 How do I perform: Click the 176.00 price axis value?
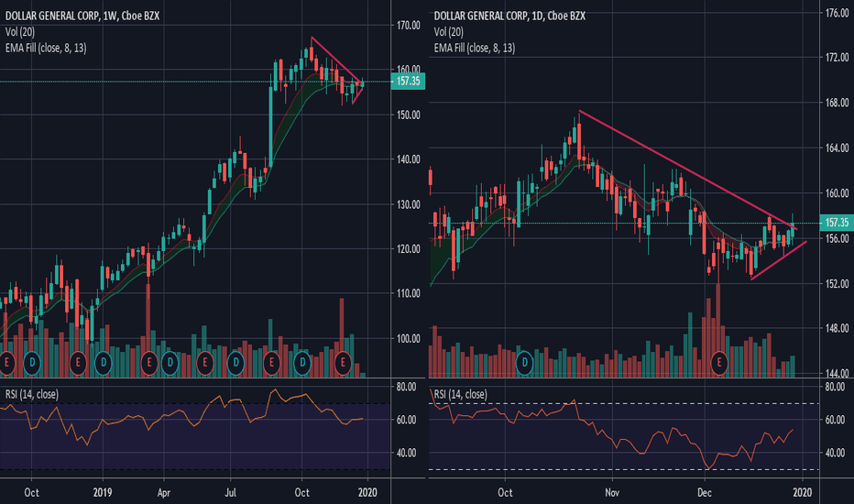coord(837,13)
